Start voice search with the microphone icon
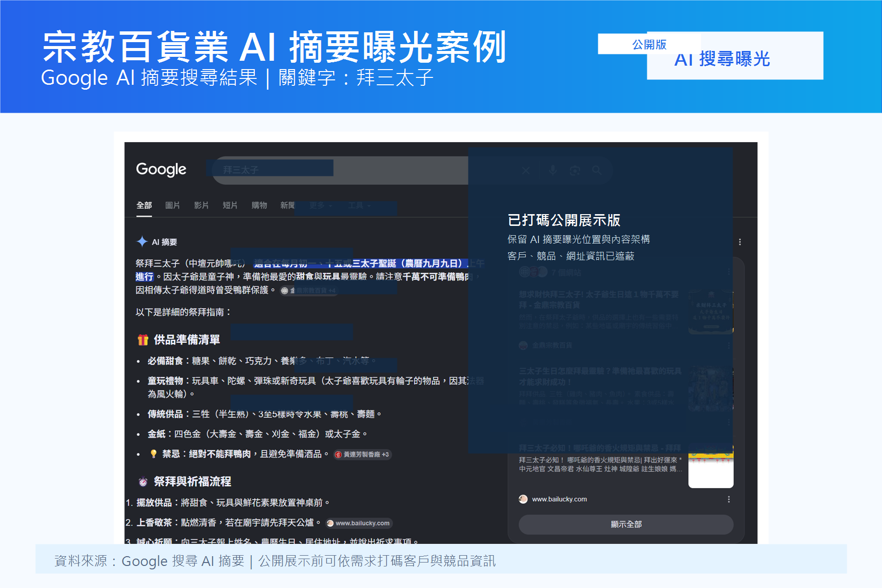 pyautogui.click(x=553, y=171)
